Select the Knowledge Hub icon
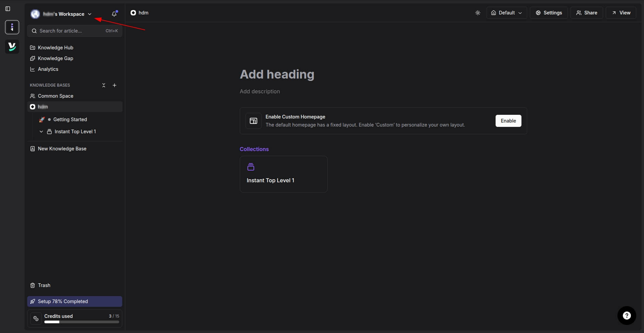Image resolution: width=644 pixels, height=333 pixels. (33, 47)
